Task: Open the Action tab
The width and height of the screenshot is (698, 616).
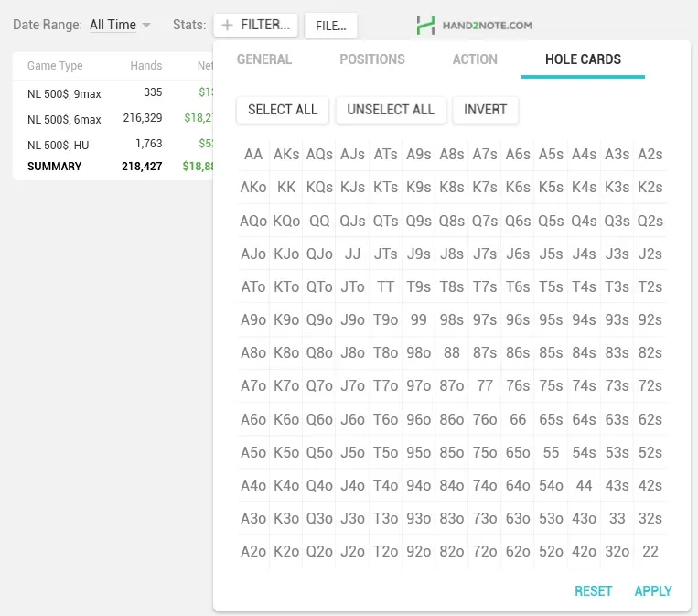Action: click(x=475, y=59)
